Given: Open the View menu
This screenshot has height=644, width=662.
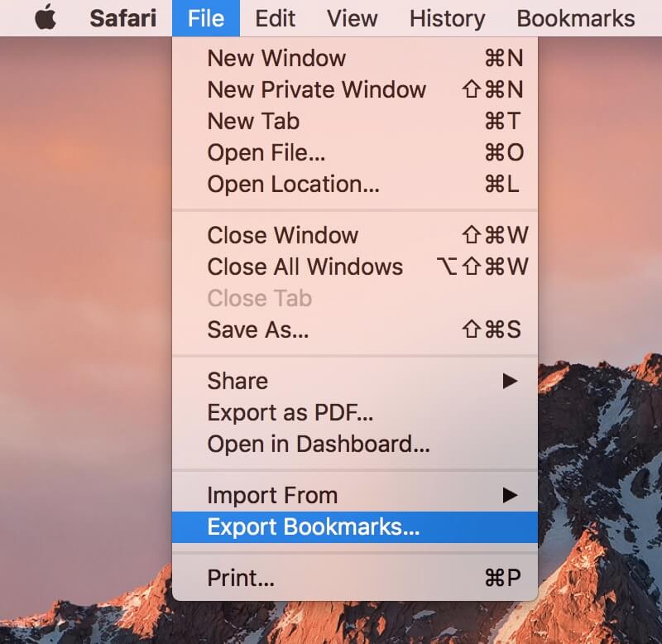Looking at the screenshot, I should pyautogui.click(x=351, y=18).
